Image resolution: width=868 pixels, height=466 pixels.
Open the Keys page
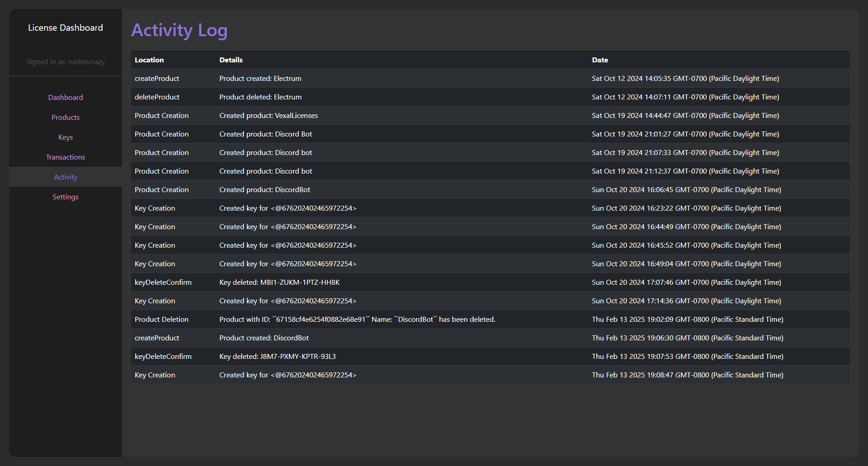pyautogui.click(x=66, y=137)
